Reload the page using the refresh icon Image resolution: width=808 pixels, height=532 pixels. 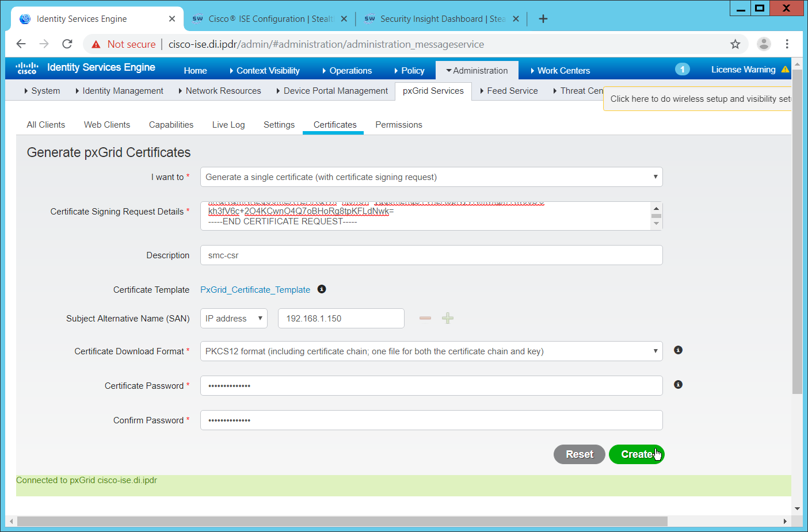(67, 44)
